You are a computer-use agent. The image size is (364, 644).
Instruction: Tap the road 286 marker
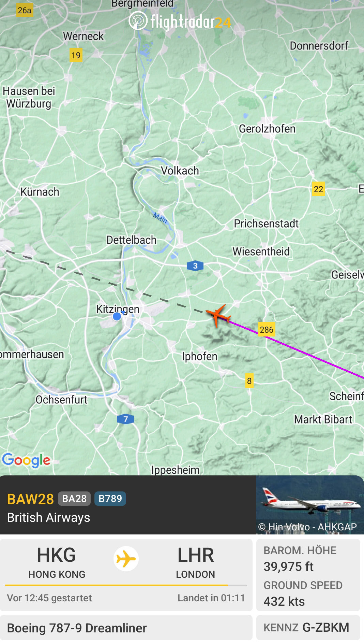267,329
